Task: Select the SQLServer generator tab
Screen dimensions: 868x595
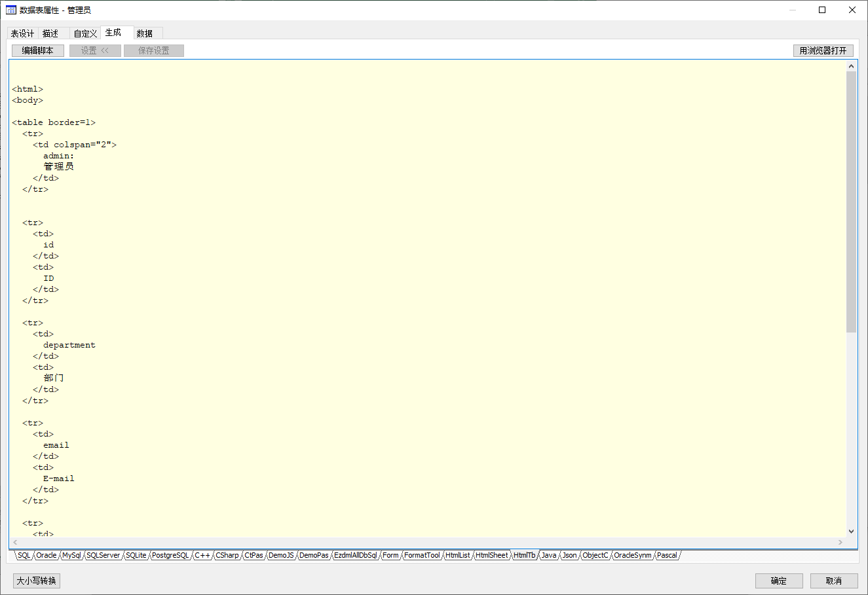Action: coord(104,555)
